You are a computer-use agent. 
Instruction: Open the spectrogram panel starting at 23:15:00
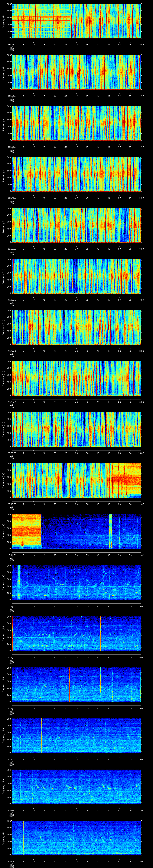click(77, 736)
